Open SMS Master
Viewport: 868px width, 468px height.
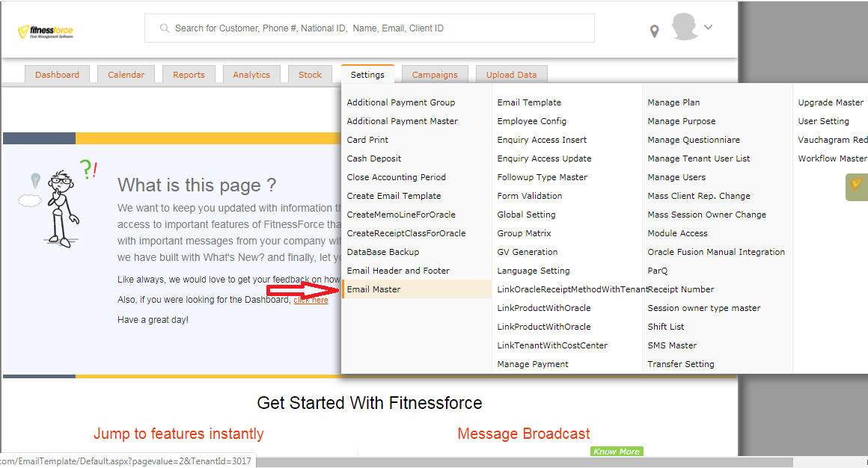[672, 345]
